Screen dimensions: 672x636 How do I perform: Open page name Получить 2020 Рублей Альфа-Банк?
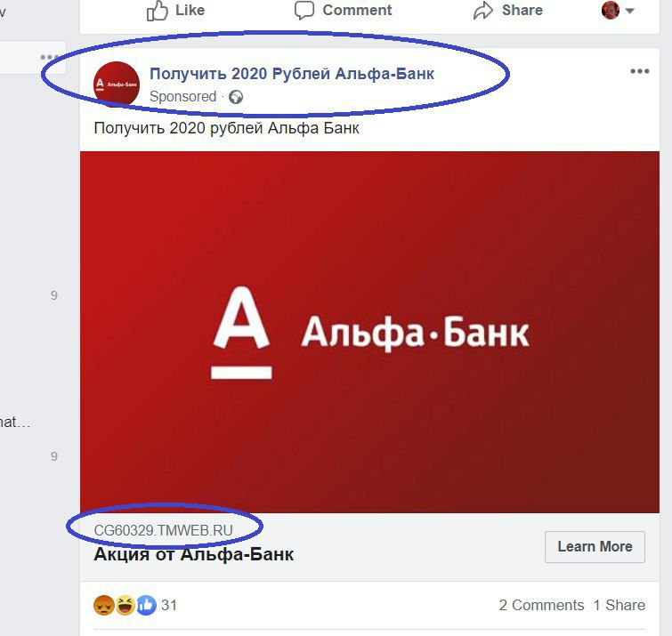click(x=292, y=74)
